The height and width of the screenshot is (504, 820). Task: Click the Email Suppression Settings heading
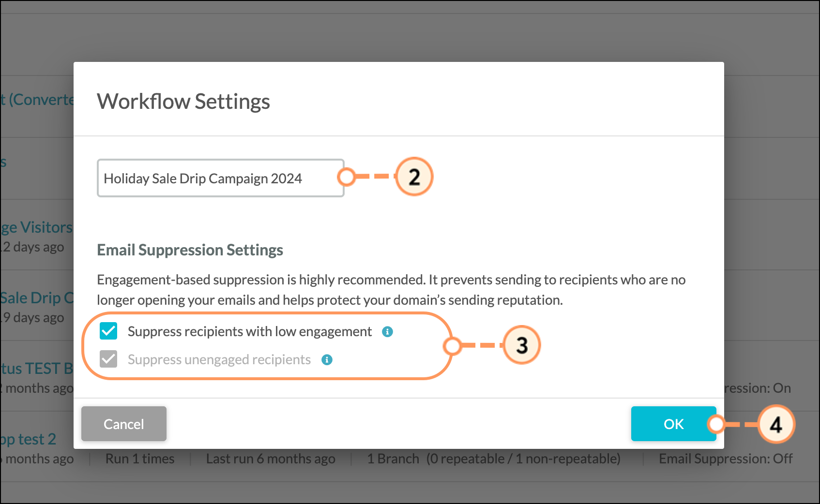pyautogui.click(x=190, y=250)
